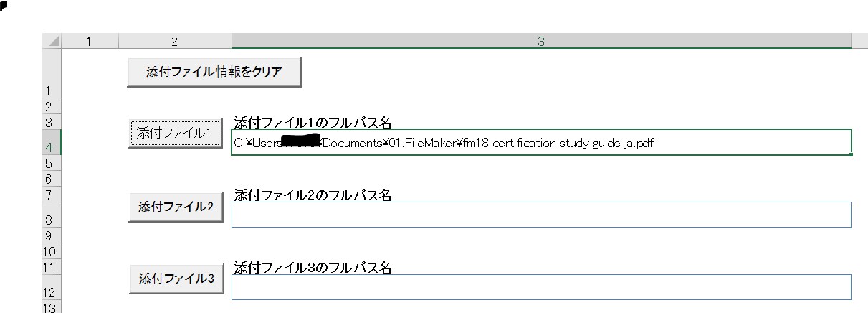This screenshot has height=313, width=868.
Task: Select the row 4 header
Action: click(52, 142)
